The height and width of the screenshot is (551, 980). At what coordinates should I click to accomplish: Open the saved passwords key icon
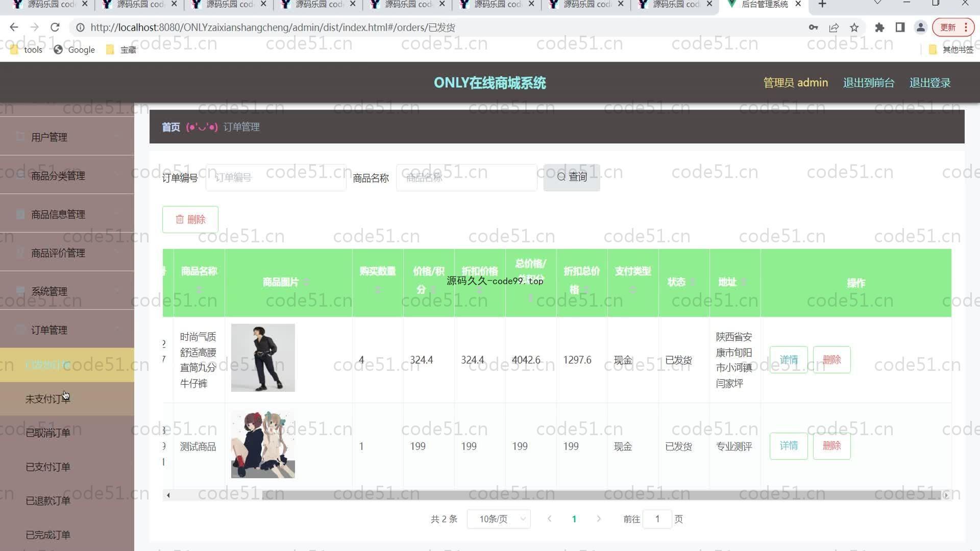click(814, 28)
